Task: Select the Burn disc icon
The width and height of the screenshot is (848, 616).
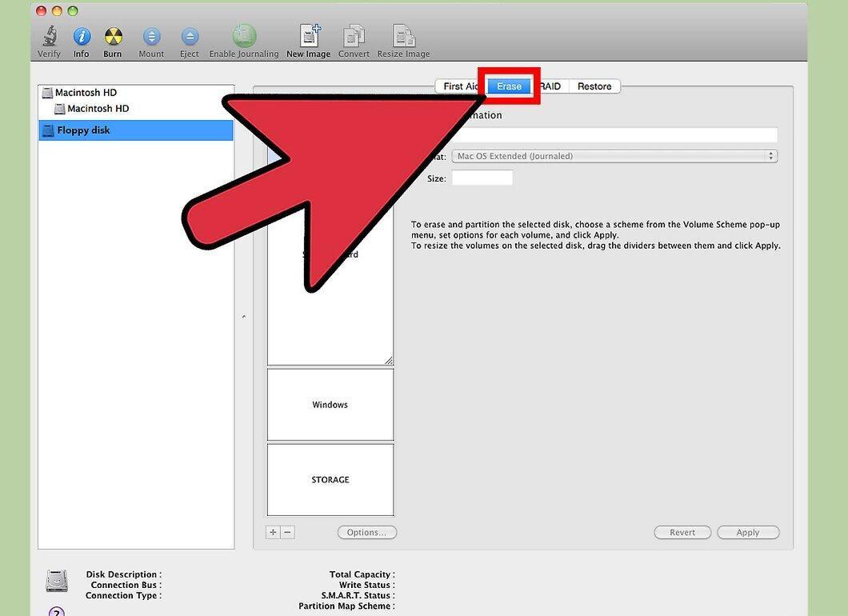Action: point(113,36)
